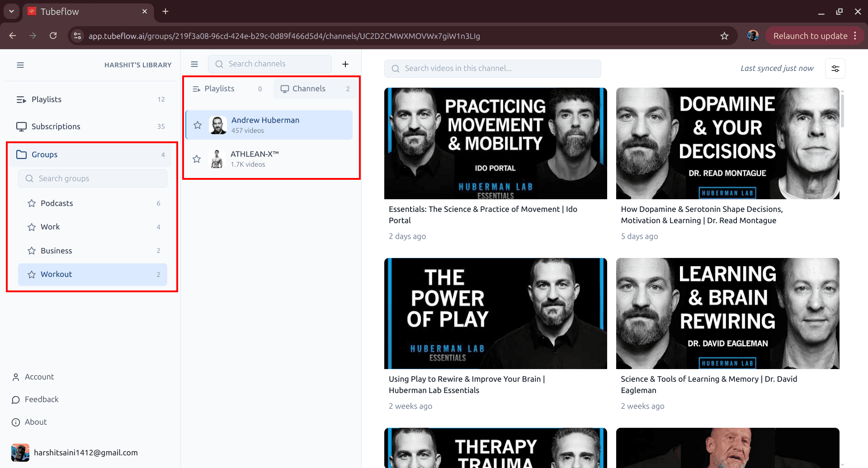Select Andrew Huberman channel name
The height and width of the screenshot is (468, 868).
[265, 120]
